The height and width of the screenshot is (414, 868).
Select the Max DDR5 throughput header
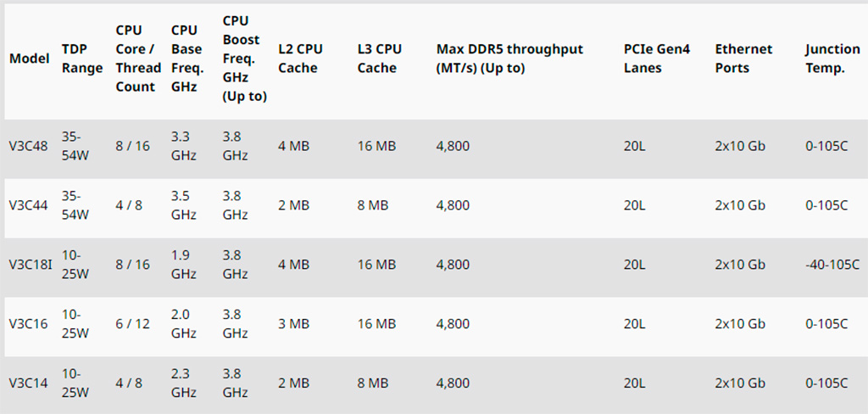[509, 59]
